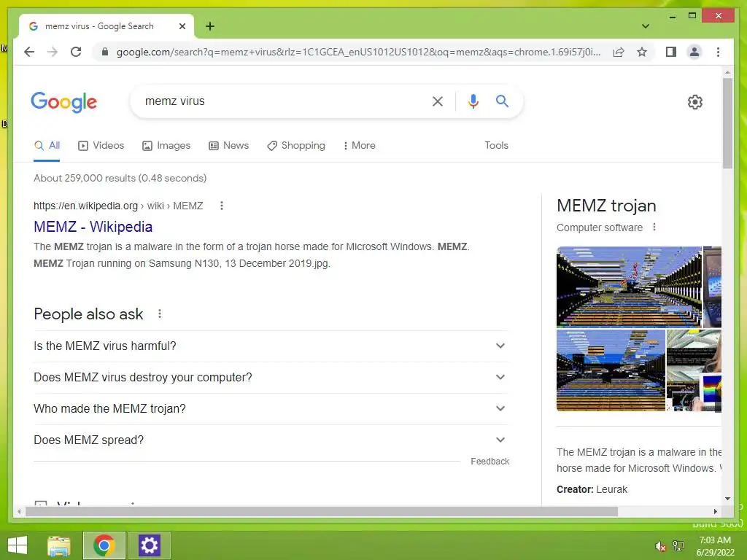Switch to the Images tab
Image resolution: width=747 pixels, height=560 pixels.
tap(166, 146)
